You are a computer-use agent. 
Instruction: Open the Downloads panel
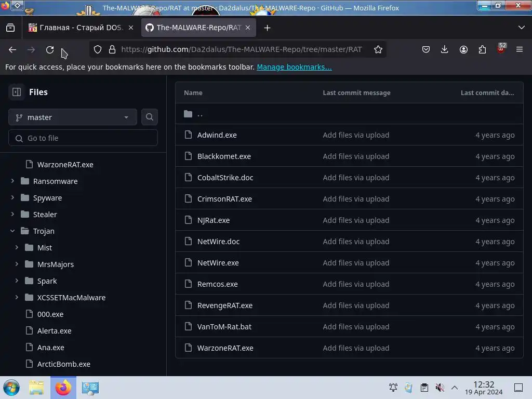(445, 49)
